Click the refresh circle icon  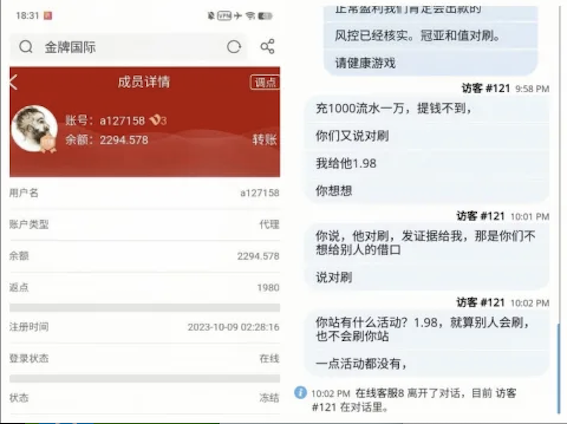click(x=234, y=47)
